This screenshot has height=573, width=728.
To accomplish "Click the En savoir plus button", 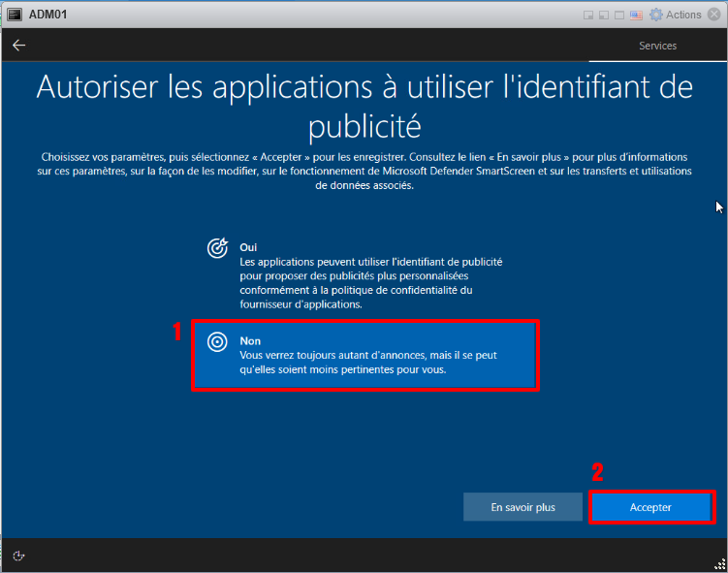I will [x=522, y=507].
